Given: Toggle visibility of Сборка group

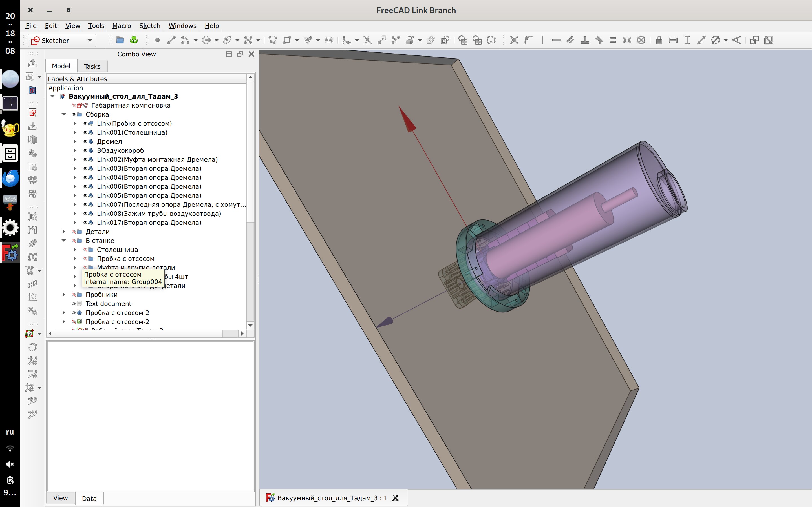Looking at the screenshot, I should click(x=74, y=114).
